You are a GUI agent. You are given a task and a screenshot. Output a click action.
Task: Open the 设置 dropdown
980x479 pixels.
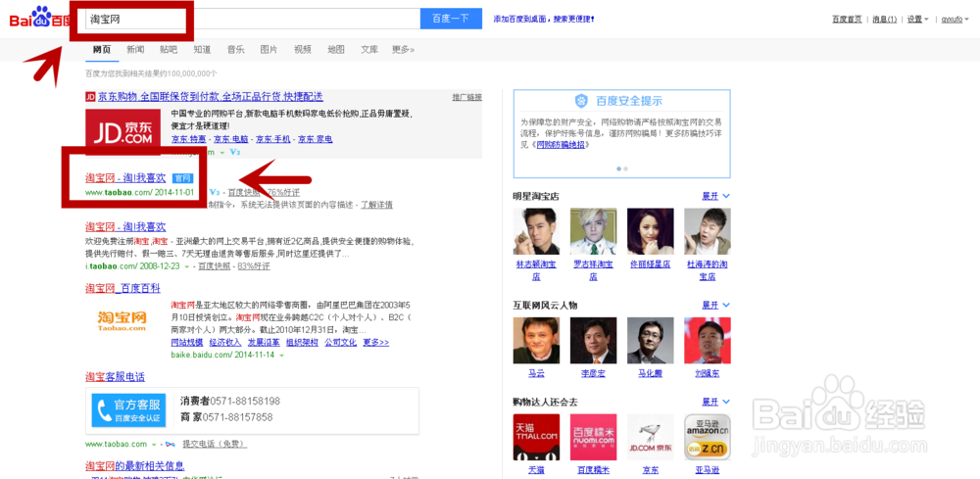(917, 20)
